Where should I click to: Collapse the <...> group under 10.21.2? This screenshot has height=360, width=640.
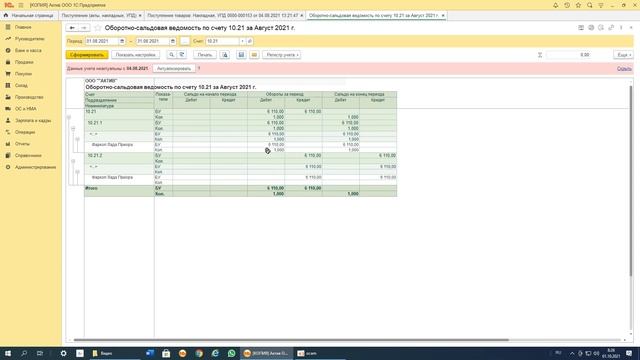[x=78, y=172]
